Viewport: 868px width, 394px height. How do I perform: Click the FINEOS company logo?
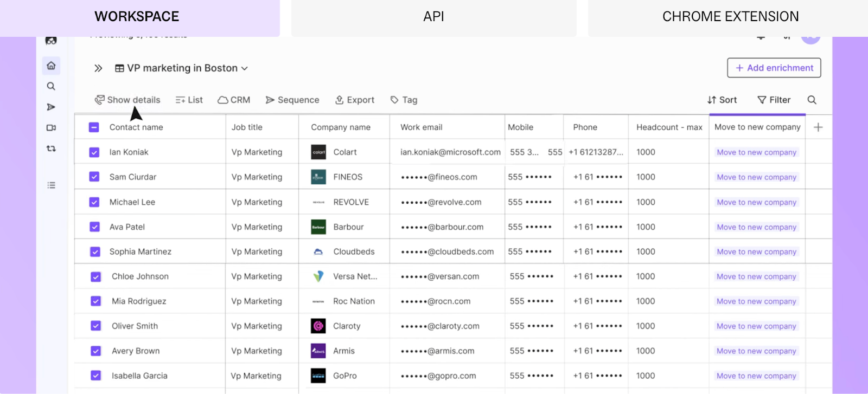click(x=318, y=177)
